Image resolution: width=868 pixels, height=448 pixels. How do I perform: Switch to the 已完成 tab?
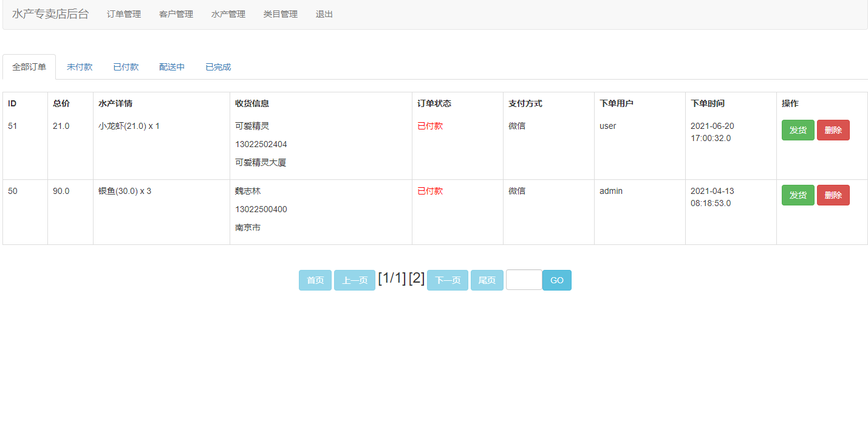tap(217, 67)
